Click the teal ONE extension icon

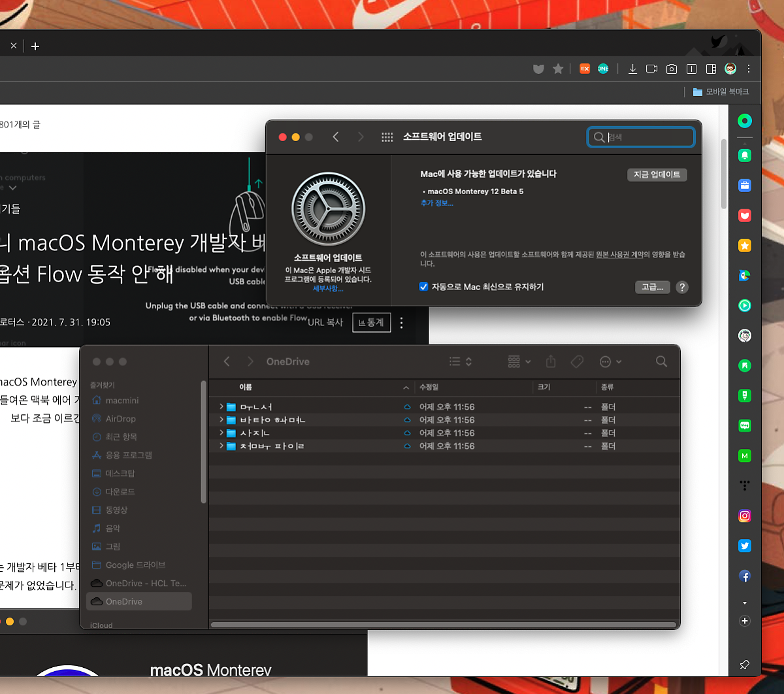[x=603, y=69]
